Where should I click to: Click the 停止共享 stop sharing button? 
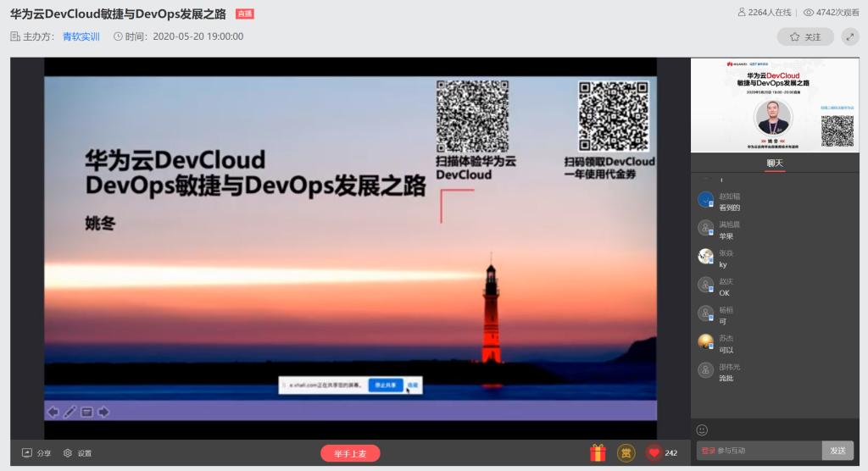[x=386, y=385]
